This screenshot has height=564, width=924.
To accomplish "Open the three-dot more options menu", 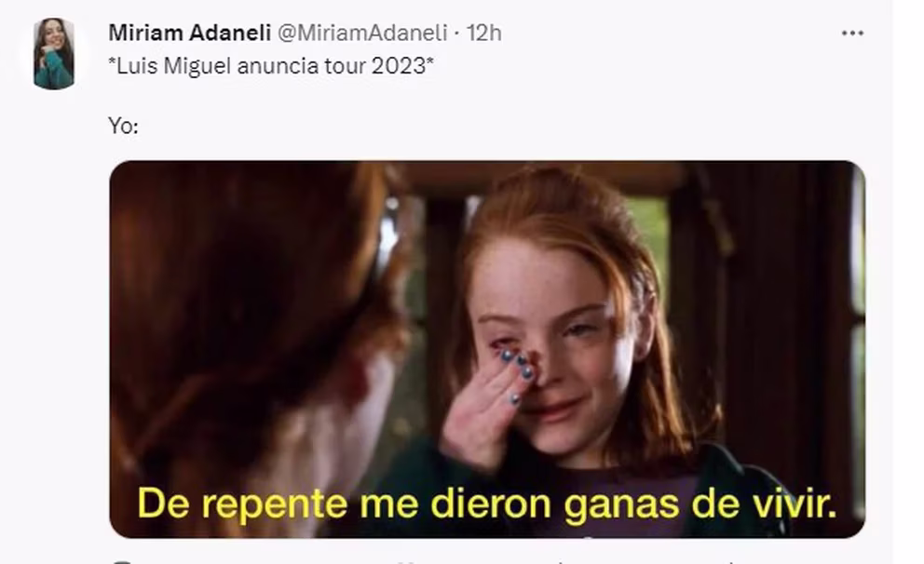I will tap(852, 34).
